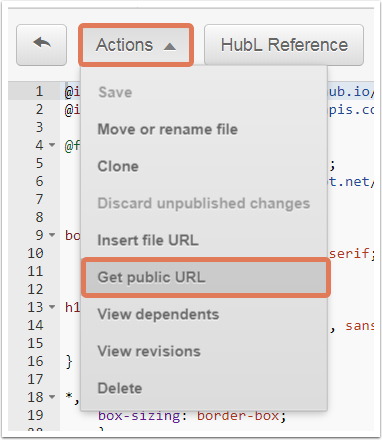Collapse the Actions dropdown menu
Viewport: 382px width, 440px height.
point(136,45)
